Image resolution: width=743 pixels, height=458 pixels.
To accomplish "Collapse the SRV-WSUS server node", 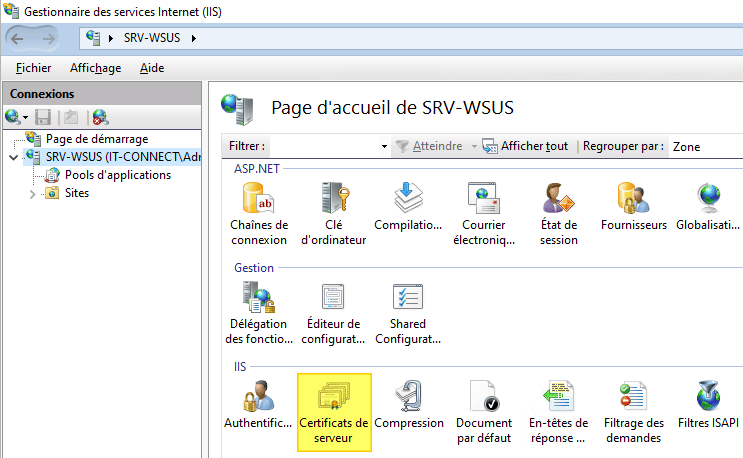I will [x=13, y=157].
